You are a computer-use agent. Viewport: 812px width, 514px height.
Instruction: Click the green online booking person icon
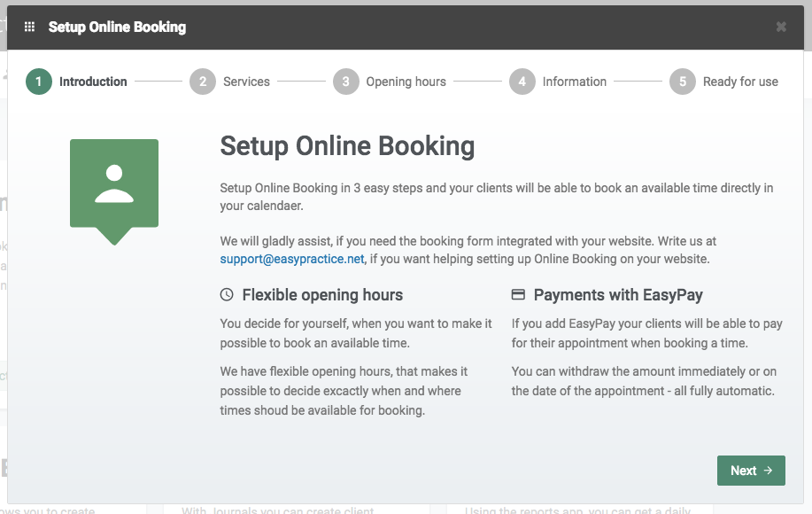[x=114, y=182]
